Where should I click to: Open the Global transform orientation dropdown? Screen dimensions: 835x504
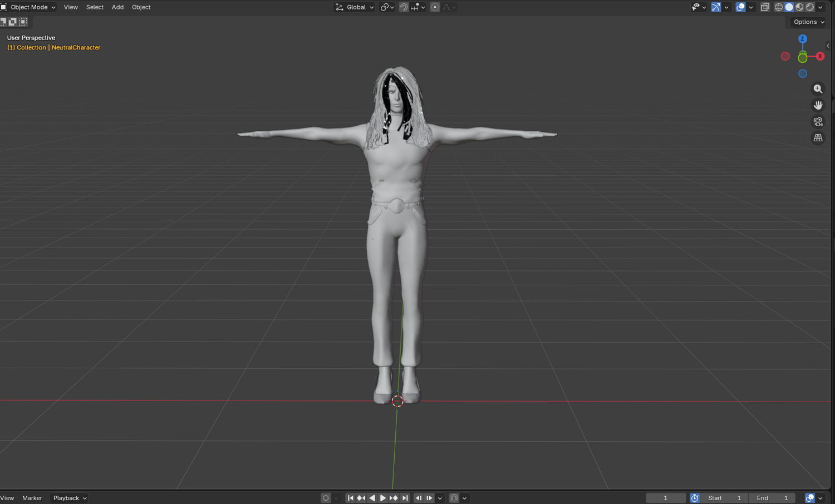point(355,7)
